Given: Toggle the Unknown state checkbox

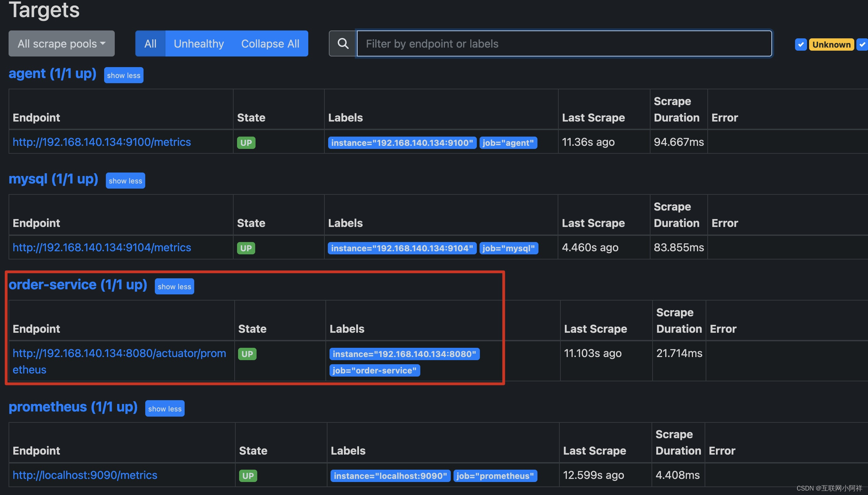Looking at the screenshot, I should 801,45.
